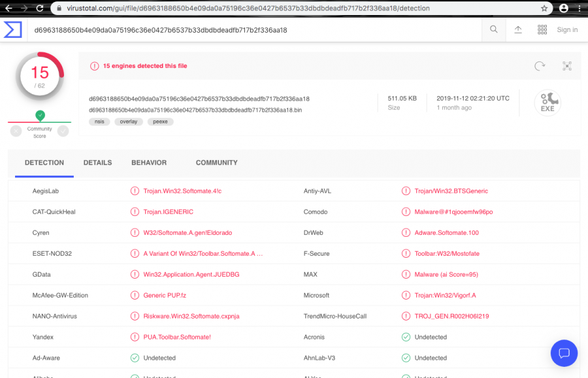Click the peexe tag
This screenshot has width=588, height=378.
point(160,122)
